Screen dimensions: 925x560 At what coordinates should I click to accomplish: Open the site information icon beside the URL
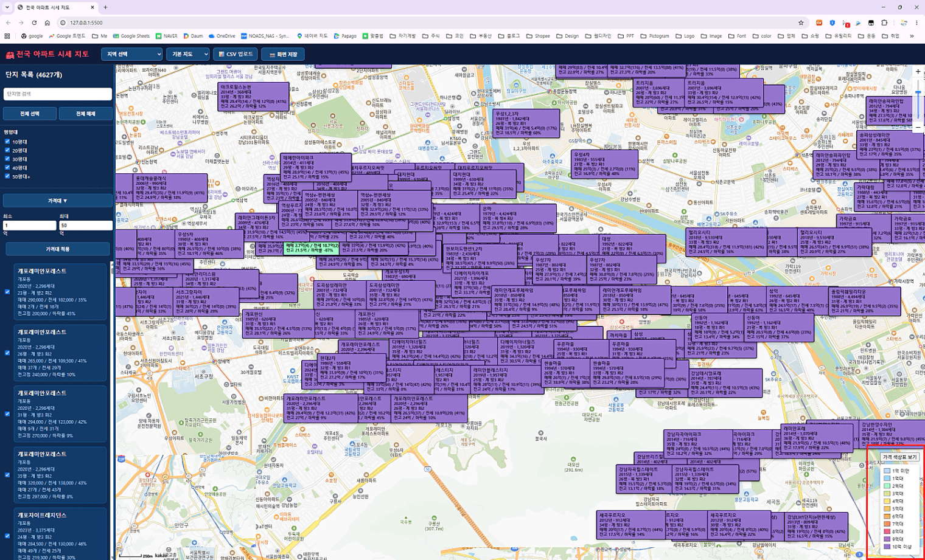click(63, 22)
